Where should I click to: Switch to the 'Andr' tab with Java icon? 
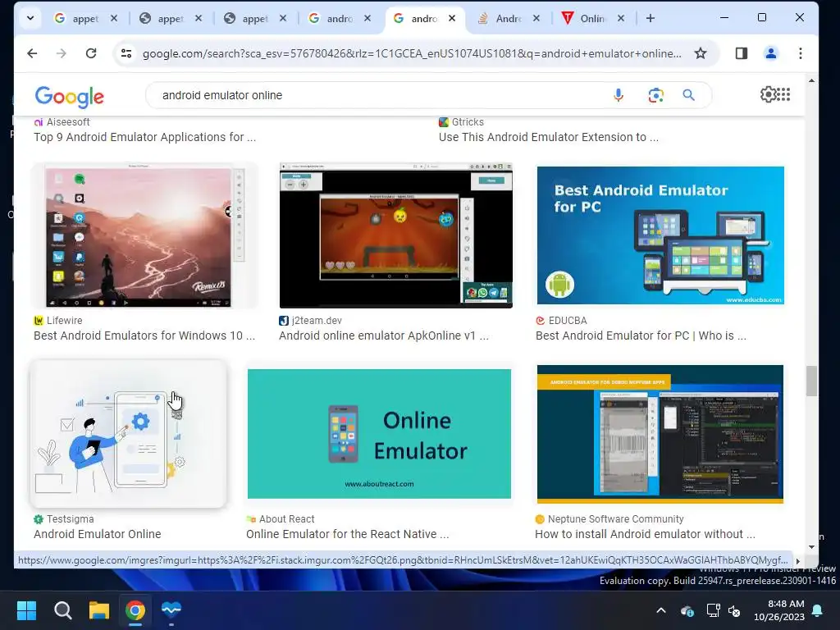coord(500,18)
